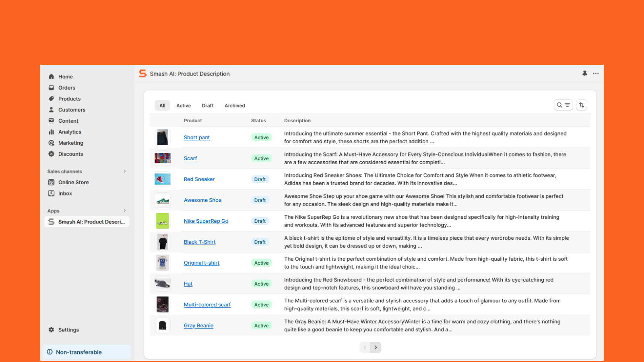Click the Short pant thumbnail image
Viewport: 644px width, 362px height.
(x=163, y=138)
